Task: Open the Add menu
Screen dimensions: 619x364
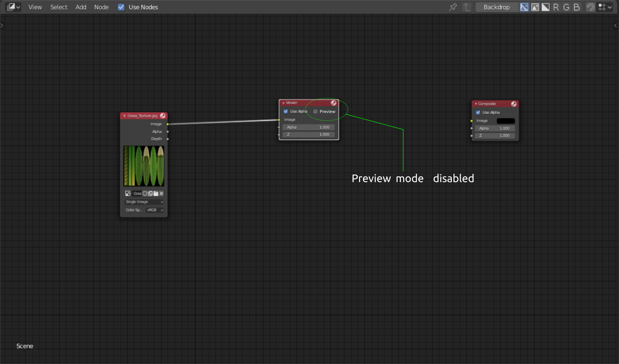Action: pos(81,7)
